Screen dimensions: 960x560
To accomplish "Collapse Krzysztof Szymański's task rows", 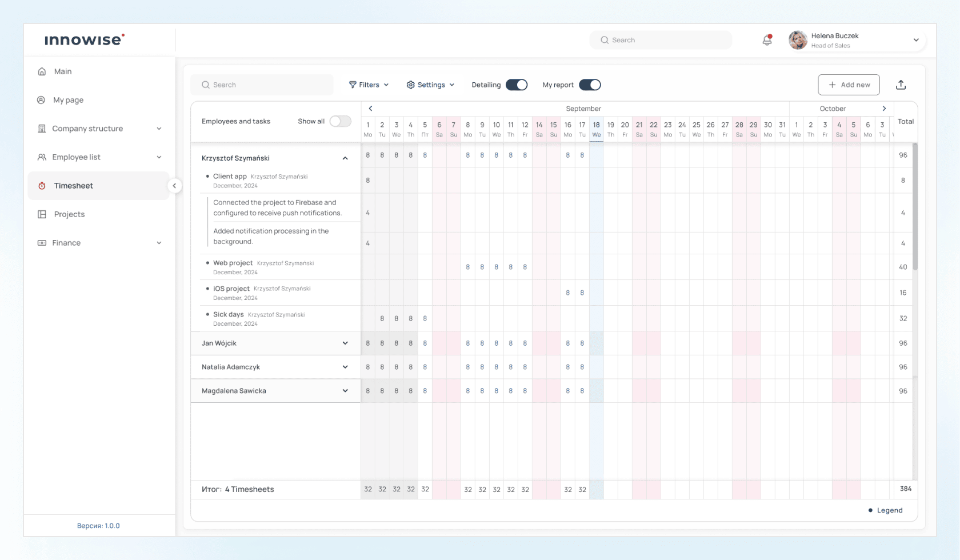I will click(x=345, y=158).
